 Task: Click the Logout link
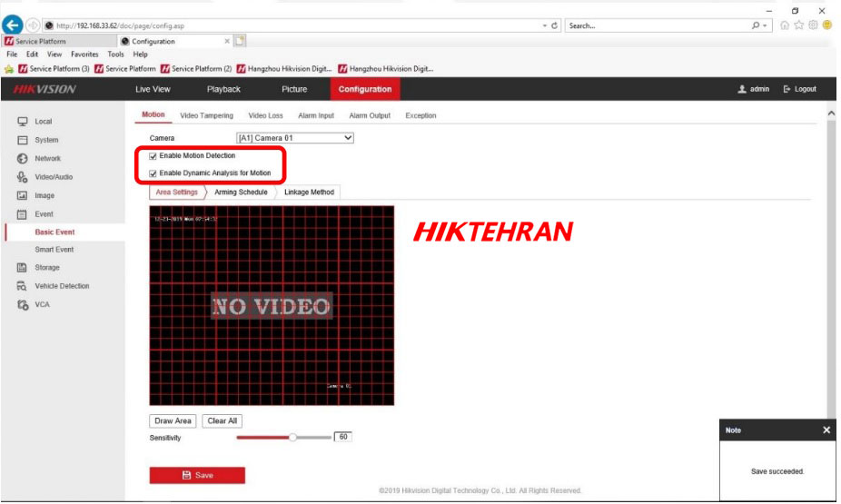point(805,89)
